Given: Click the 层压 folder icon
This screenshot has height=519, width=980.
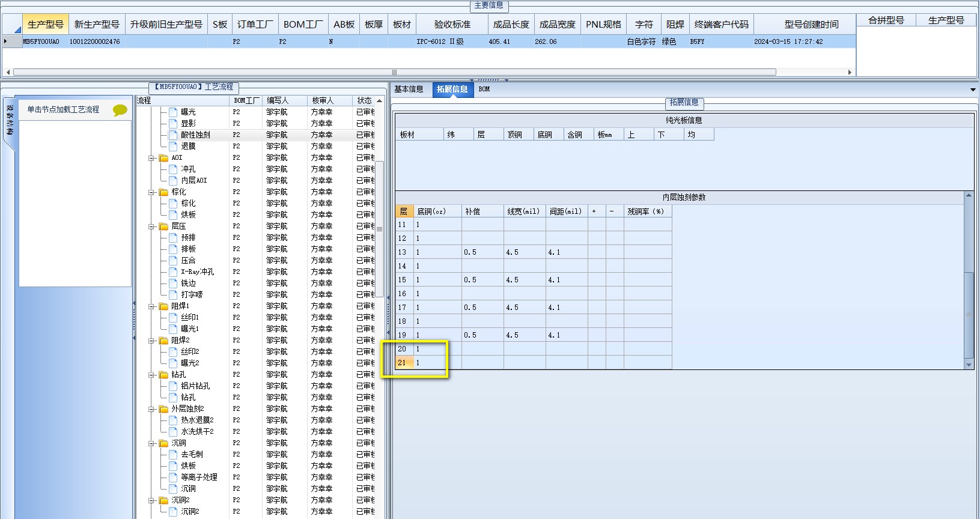Looking at the screenshot, I should tap(163, 226).
